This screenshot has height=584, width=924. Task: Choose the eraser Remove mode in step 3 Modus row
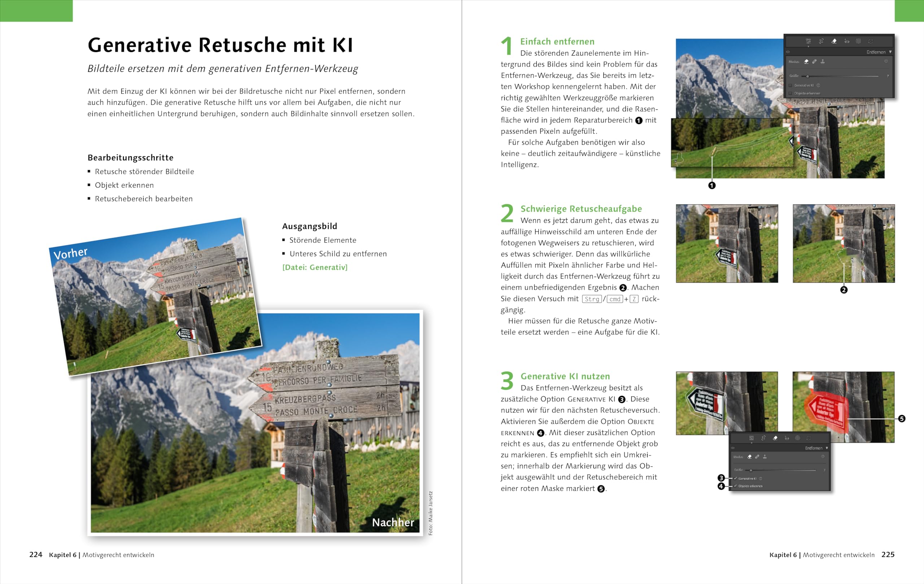click(x=750, y=457)
